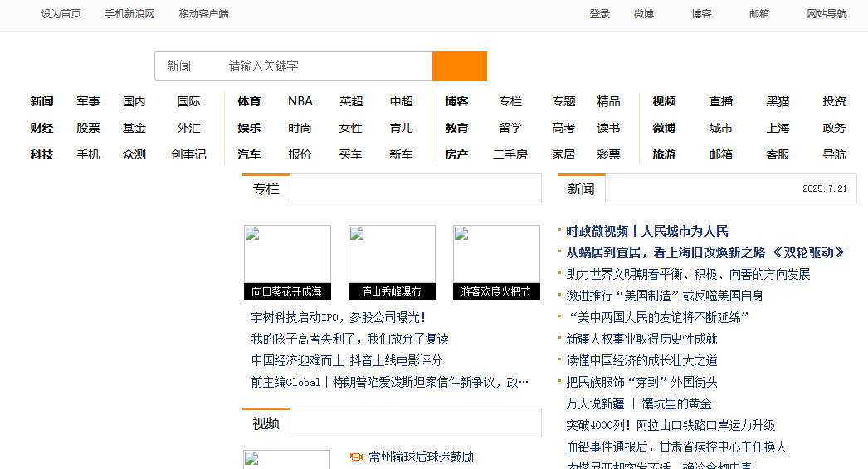
Task: Open 军事 channel link
Action: tap(88, 101)
